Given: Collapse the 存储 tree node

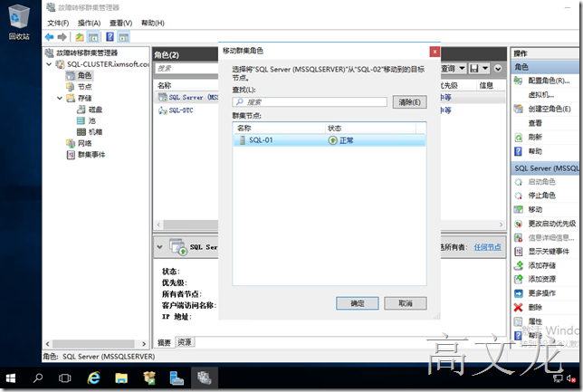Looking at the screenshot, I should pos(60,98).
